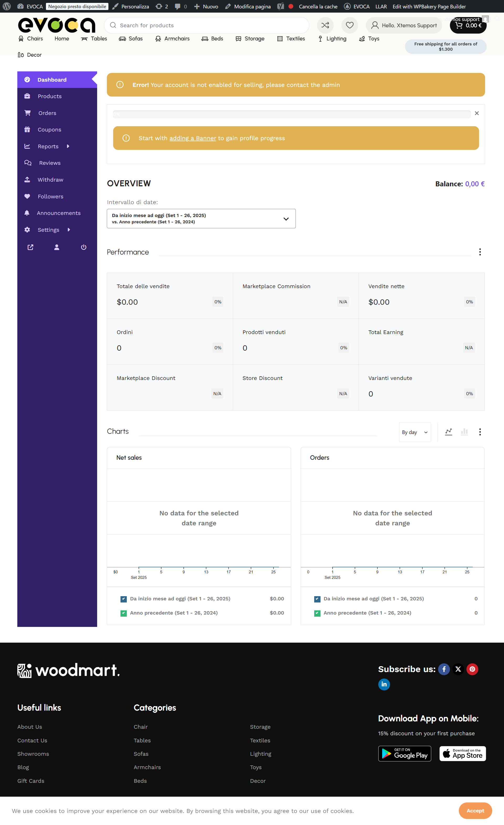Select Withdraw in the sidebar menu
This screenshot has width=504, height=825.
click(50, 180)
